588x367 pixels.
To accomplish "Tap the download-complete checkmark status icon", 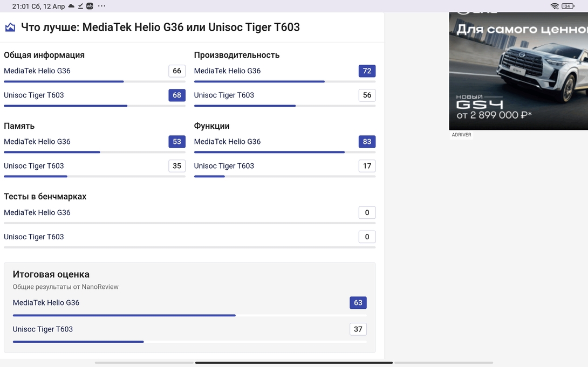I will click(80, 6).
